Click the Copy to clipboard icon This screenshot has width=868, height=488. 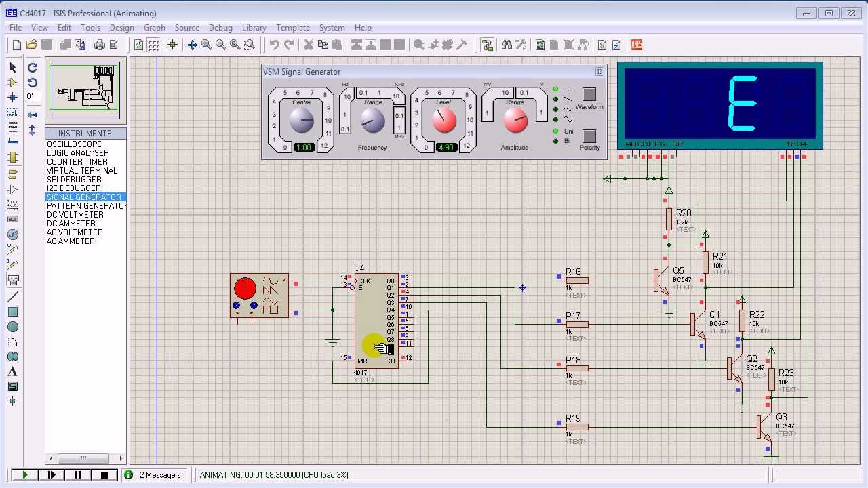pyautogui.click(x=323, y=45)
